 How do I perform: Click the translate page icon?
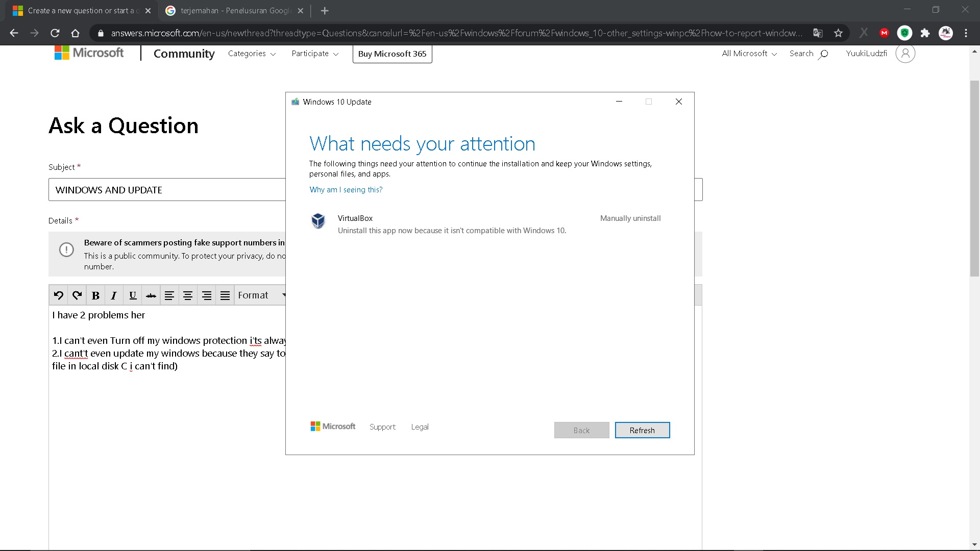coord(818,33)
